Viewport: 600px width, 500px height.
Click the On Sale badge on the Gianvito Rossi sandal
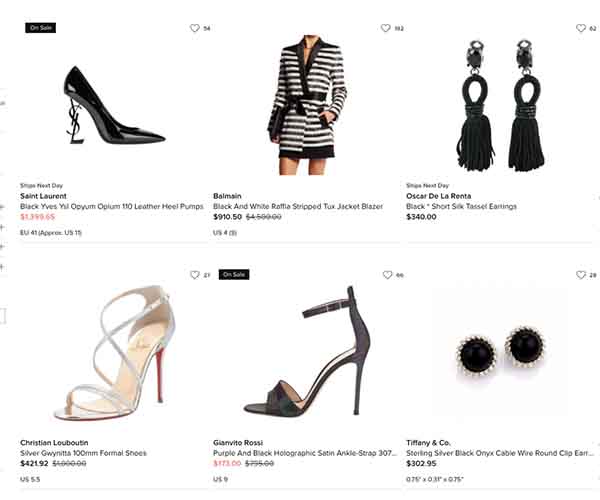233,274
